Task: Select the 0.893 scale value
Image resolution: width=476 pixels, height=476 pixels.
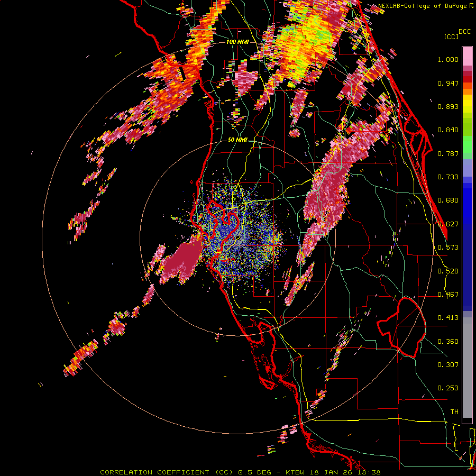Action: 448,106
